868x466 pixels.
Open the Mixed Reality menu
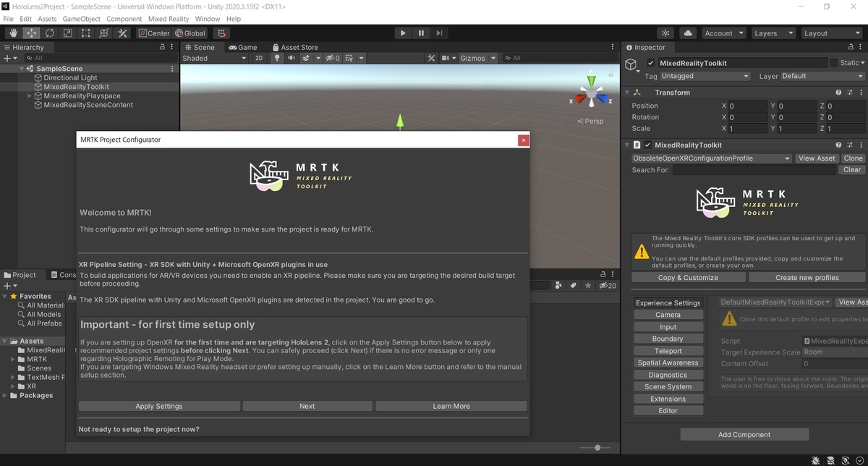coord(168,19)
